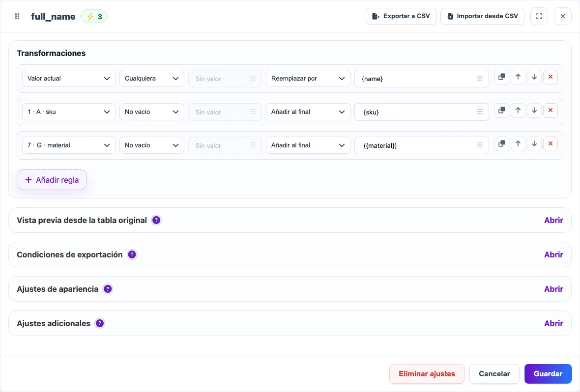Viewport: 580px width, 392px height.
Task: Open the Cualquiera condition dropdown
Action: pos(152,79)
